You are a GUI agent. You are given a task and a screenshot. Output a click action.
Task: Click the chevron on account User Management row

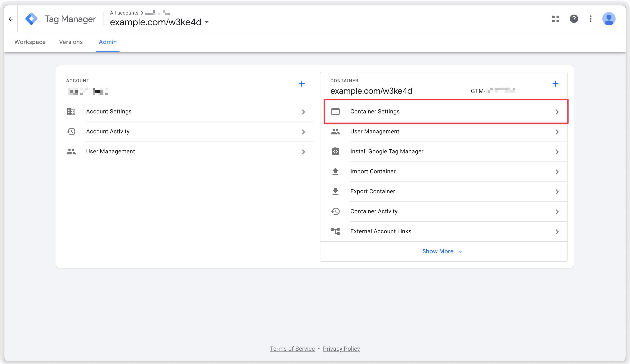303,152
